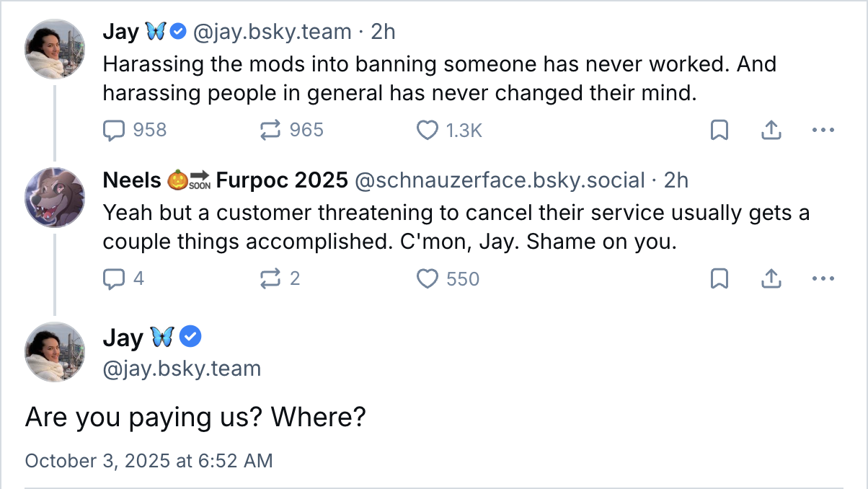
Task: Share Jay's first post
Action: [771, 130]
